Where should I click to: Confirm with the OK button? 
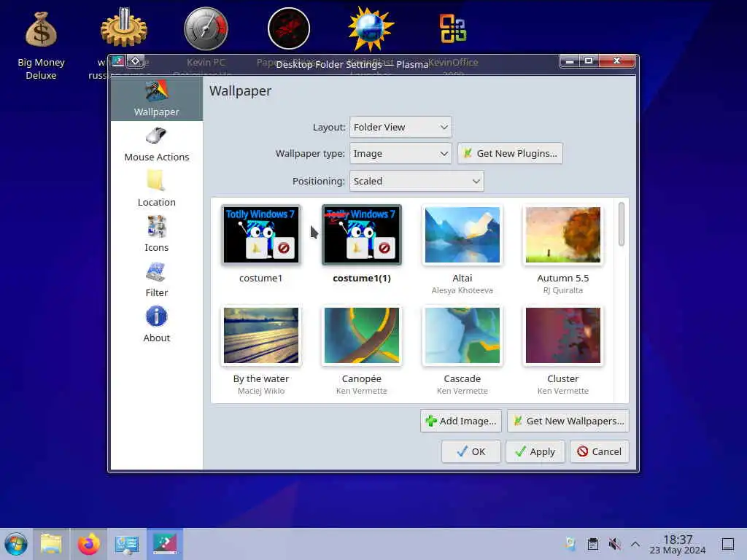click(x=471, y=451)
